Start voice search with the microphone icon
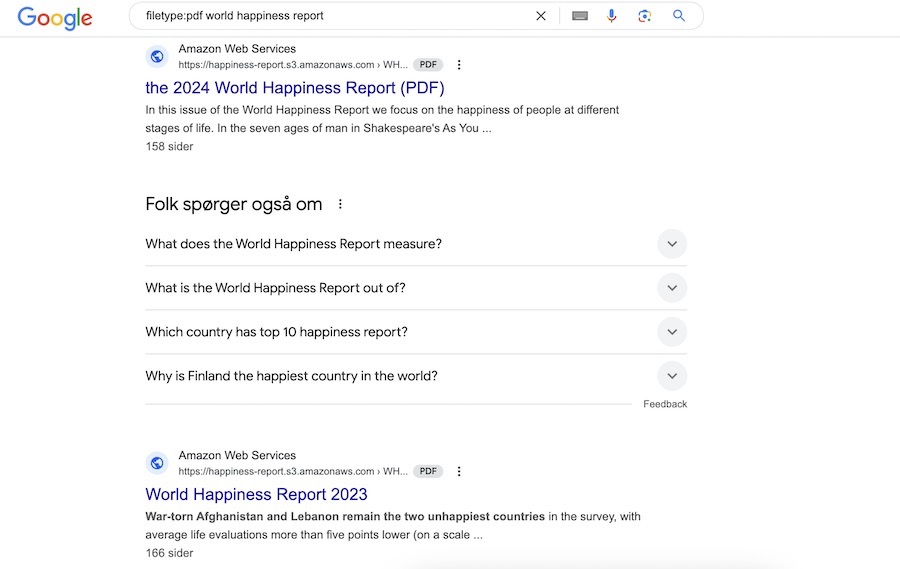The width and height of the screenshot is (900, 569). pos(612,16)
